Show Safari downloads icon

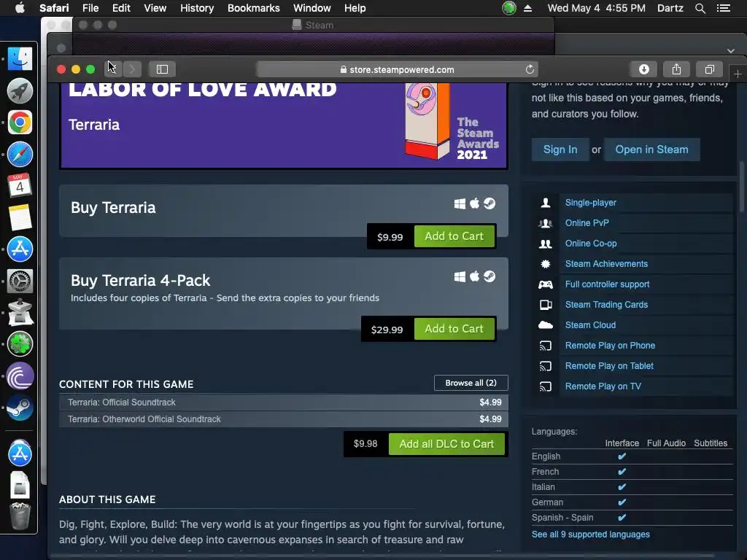tap(643, 69)
